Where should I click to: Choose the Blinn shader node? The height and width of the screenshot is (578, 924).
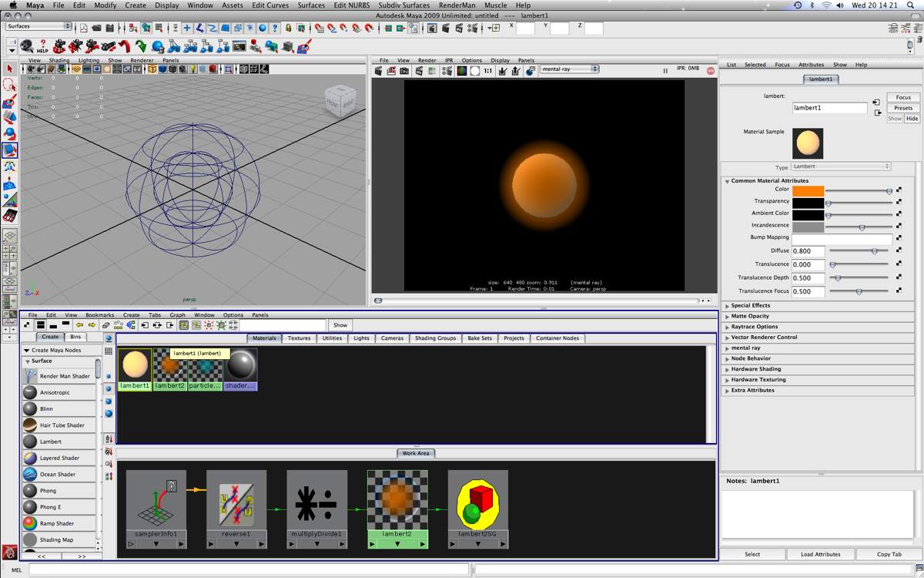(30, 408)
